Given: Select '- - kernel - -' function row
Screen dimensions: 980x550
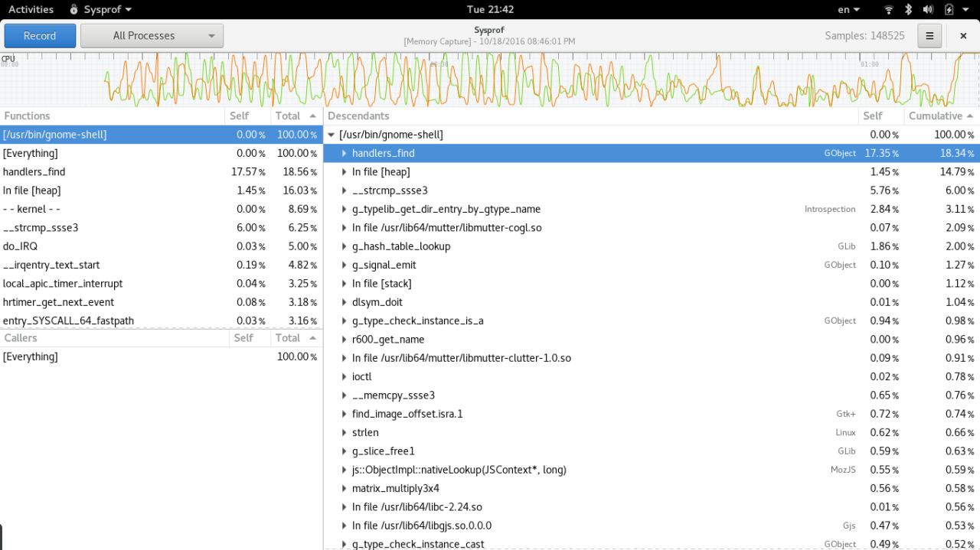Looking at the screenshot, I should 161,209.
